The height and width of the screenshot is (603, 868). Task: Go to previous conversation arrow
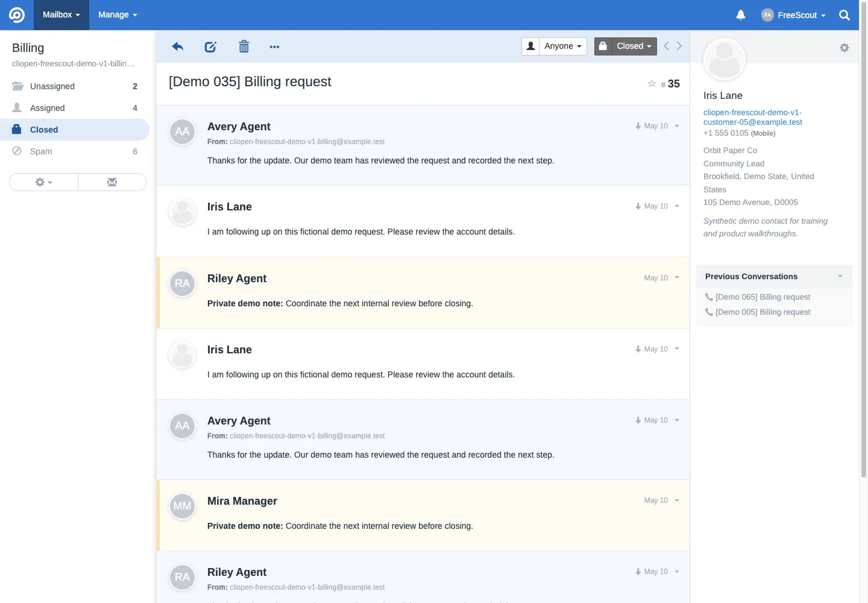point(666,46)
